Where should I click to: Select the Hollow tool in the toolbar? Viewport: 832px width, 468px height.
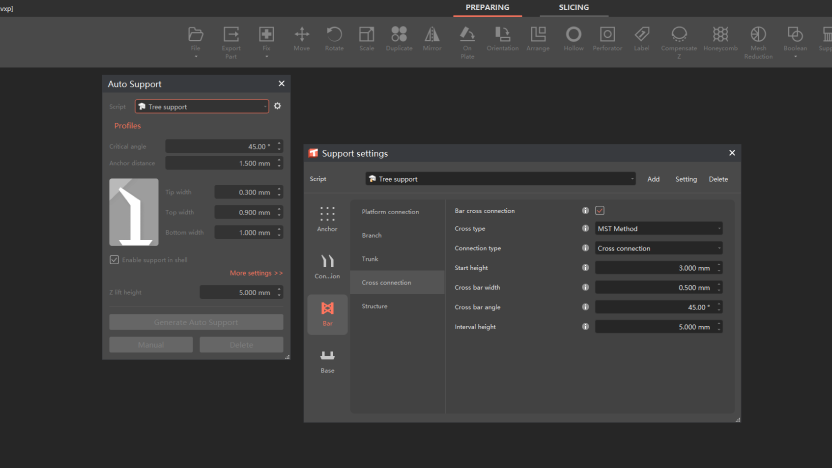click(x=573, y=39)
